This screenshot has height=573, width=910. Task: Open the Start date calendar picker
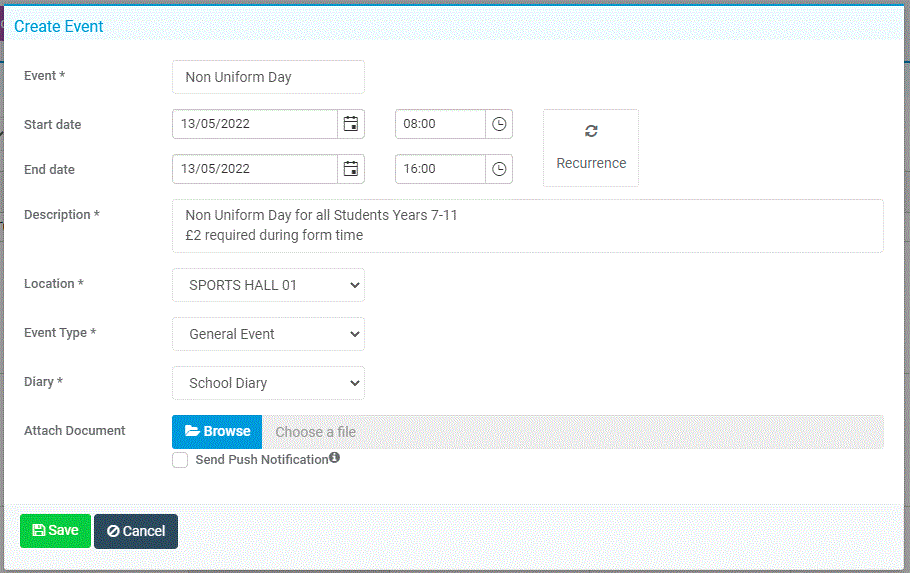(x=351, y=124)
